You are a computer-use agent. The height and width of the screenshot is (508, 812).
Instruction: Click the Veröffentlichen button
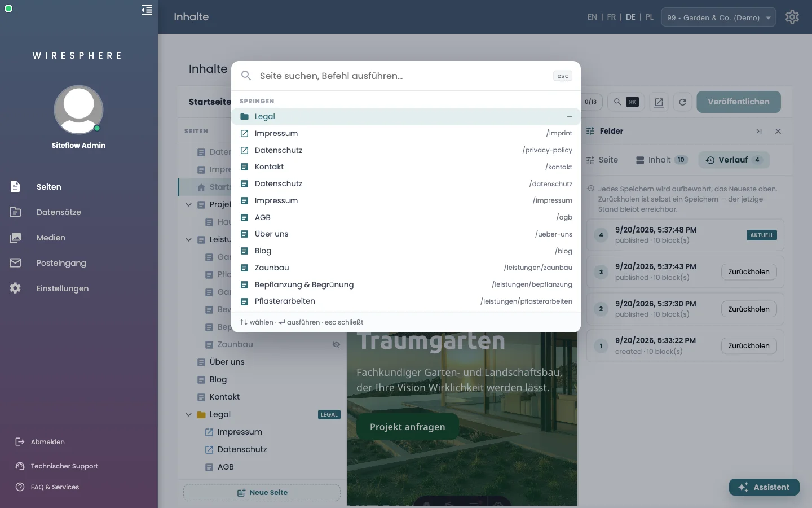[739, 102]
